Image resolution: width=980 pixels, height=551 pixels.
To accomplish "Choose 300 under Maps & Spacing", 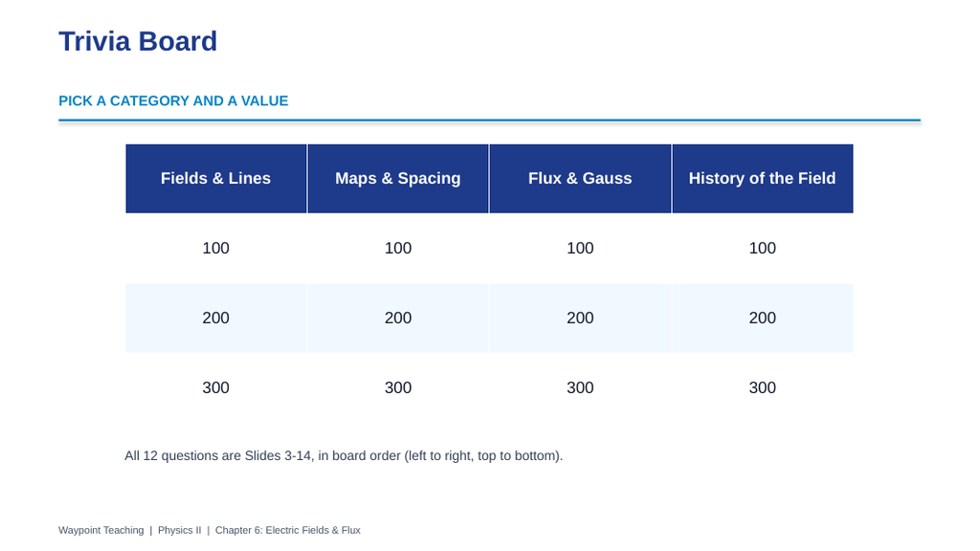I will (398, 388).
